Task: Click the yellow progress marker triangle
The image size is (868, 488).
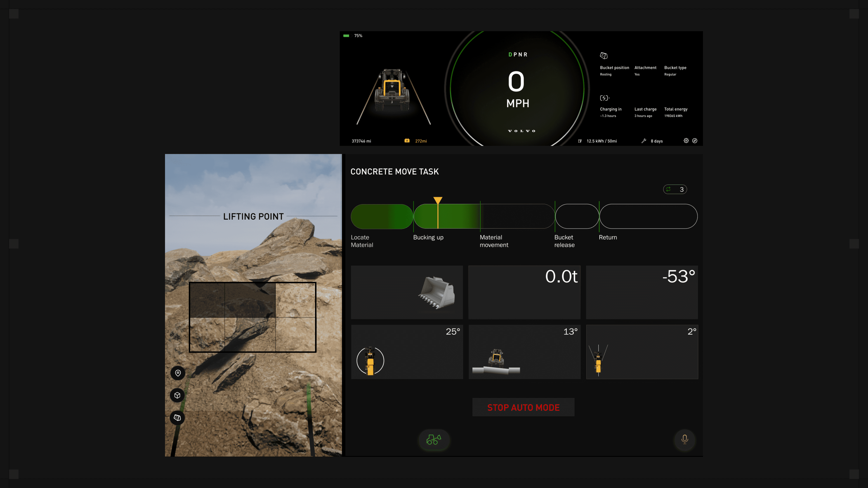Action: (x=438, y=200)
